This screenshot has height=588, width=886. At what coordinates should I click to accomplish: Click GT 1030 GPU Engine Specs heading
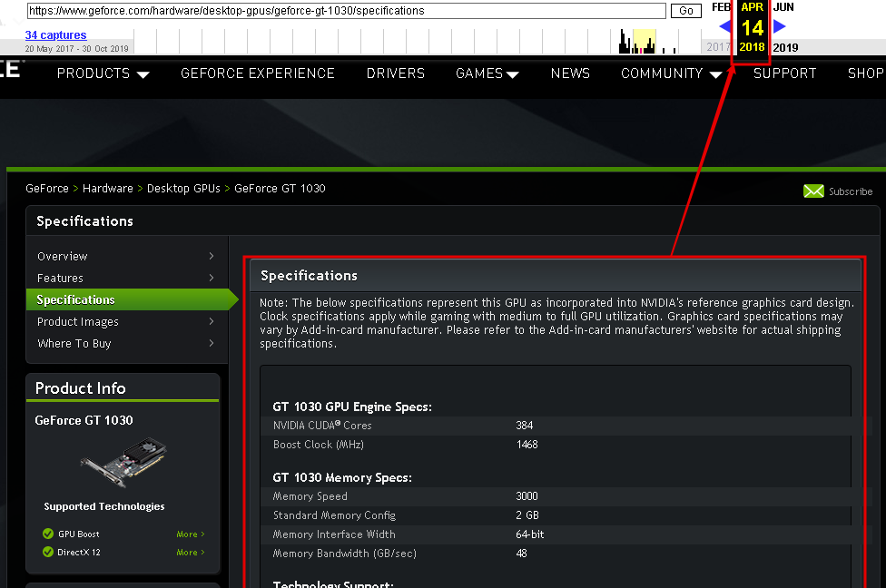pyautogui.click(x=352, y=407)
